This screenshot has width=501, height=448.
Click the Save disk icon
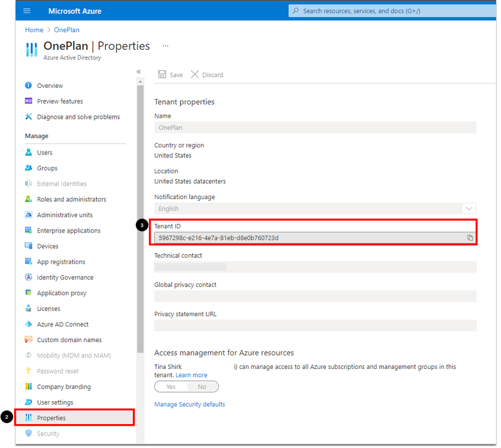coord(162,75)
